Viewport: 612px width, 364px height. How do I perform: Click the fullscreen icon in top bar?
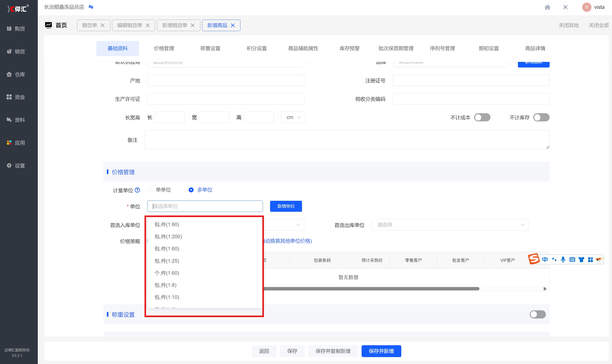(565, 7)
